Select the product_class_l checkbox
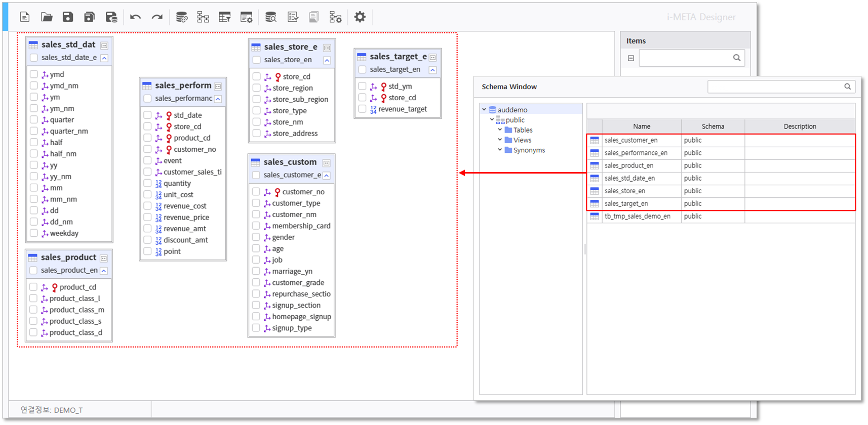The image size is (868, 425). [33, 298]
